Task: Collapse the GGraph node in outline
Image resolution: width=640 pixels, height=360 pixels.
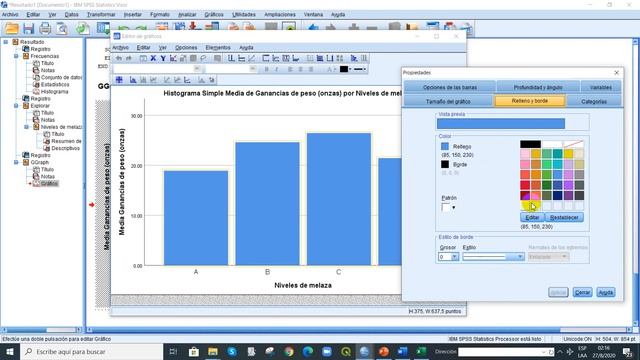Action: pyautogui.click(x=16, y=162)
